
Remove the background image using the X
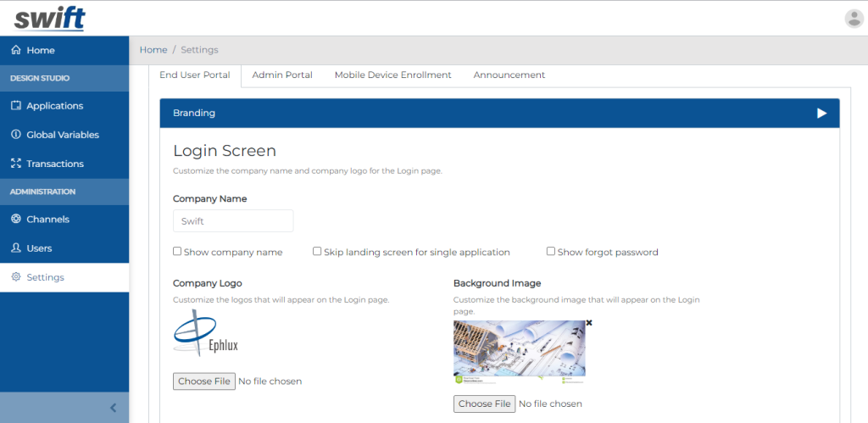pyautogui.click(x=589, y=323)
